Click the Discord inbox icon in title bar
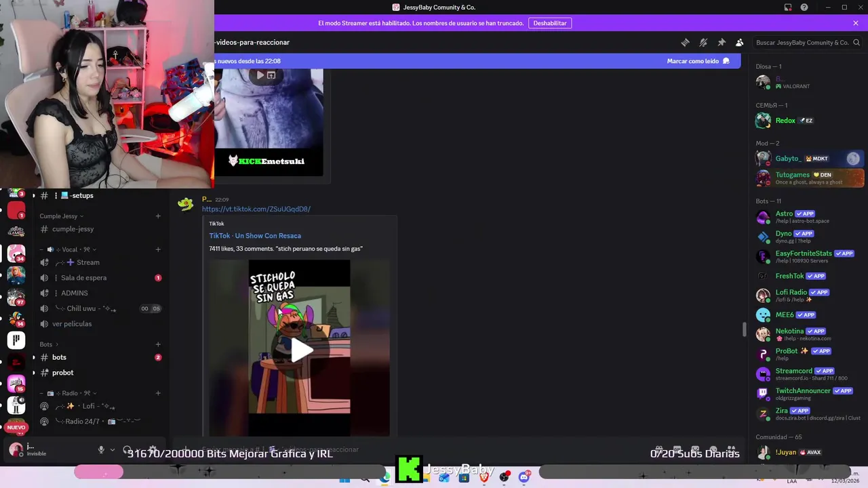Image resolution: width=868 pixels, height=488 pixels. [x=788, y=7]
